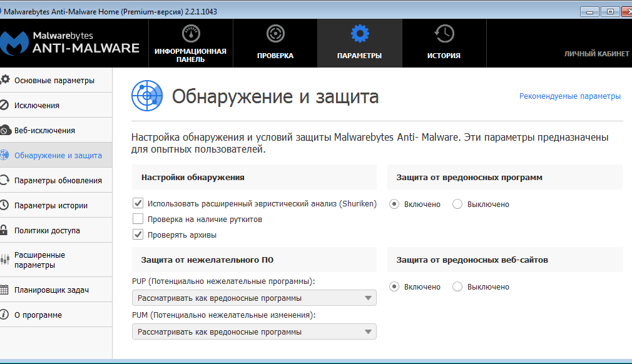Select Включено for malware protection
Viewport: 632px width, 364px height.
[x=394, y=204]
